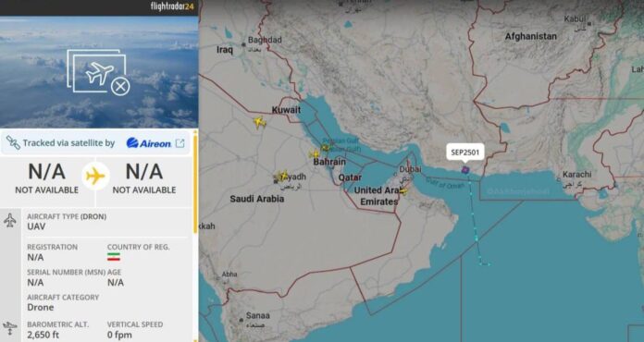Click the SEP2501 callsign label

click(x=464, y=153)
